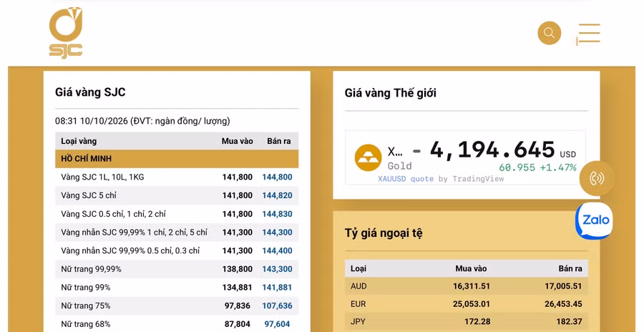This screenshot has height=332, width=644.
Task: Click the Giá vàng Thế giới heading
Action: [390, 93]
